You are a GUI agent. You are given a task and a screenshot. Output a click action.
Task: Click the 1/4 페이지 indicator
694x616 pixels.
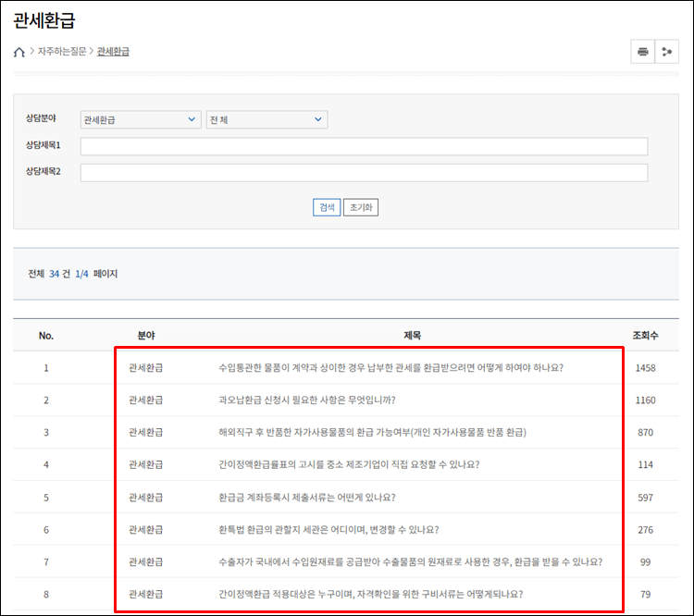click(x=96, y=274)
